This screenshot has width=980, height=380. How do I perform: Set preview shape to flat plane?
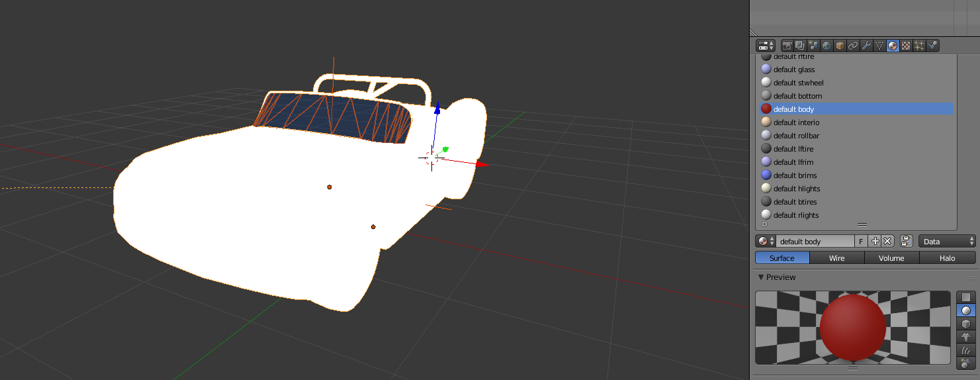pos(967,297)
